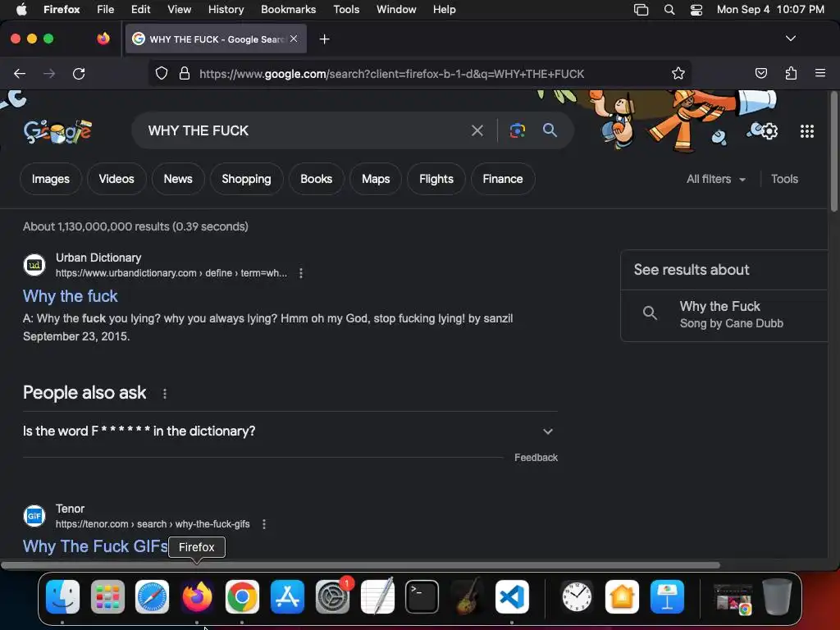Select the Videos filter tab

pyautogui.click(x=116, y=179)
